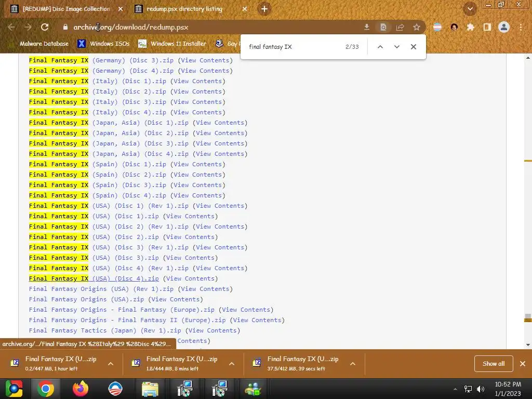This screenshot has height=399, width=532.
Task: Open the volume speaker icon in system tray
Action: coord(480,389)
